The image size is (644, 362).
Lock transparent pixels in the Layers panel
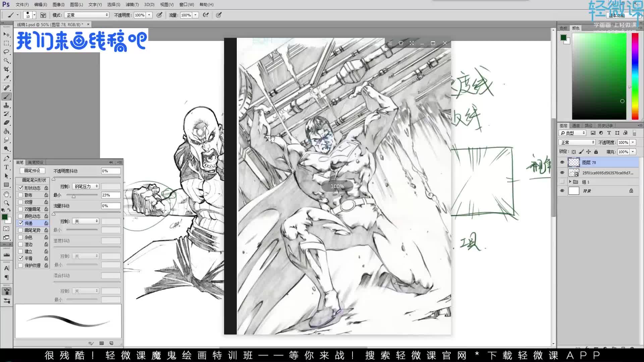coord(573,152)
